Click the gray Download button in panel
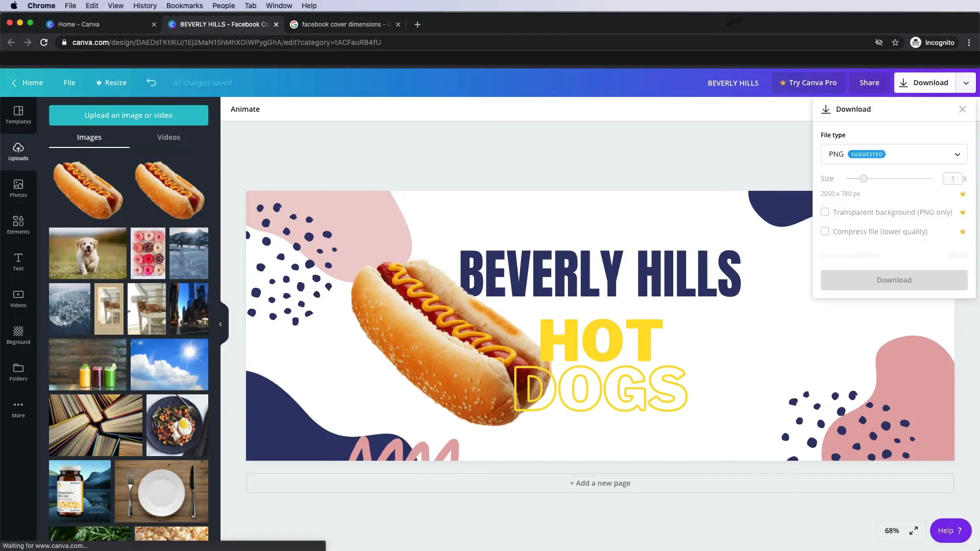Viewport: 980px width, 551px height. [x=894, y=280]
